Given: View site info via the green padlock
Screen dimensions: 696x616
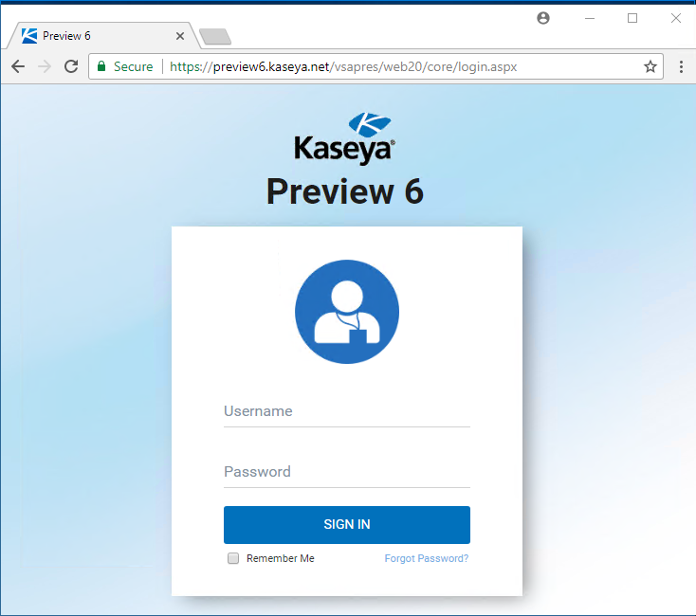Looking at the screenshot, I should (x=101, y=66).
